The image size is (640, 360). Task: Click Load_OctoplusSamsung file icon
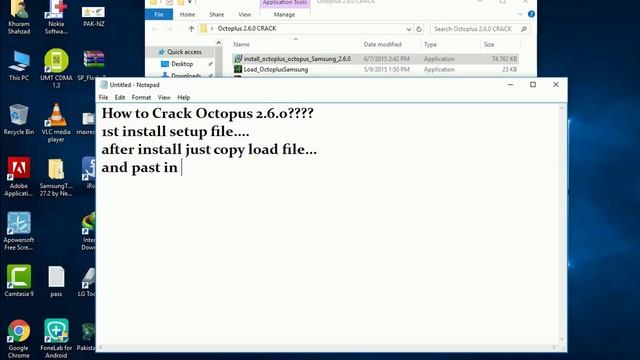[x=238, y=69]
